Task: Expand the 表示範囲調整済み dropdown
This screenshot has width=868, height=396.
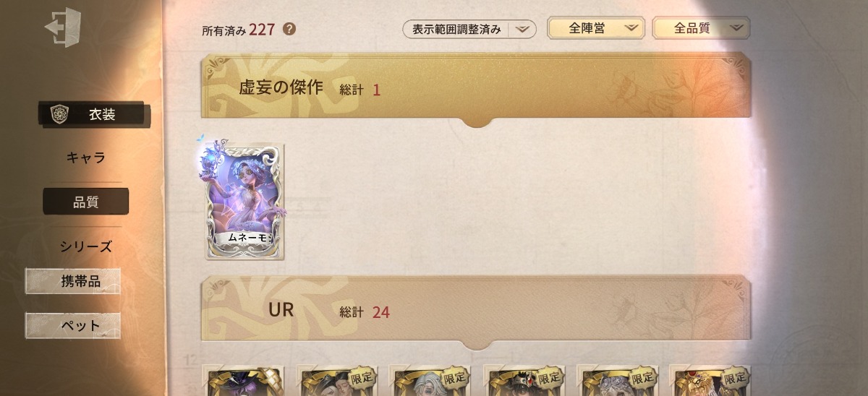Action: pos(469,29)
